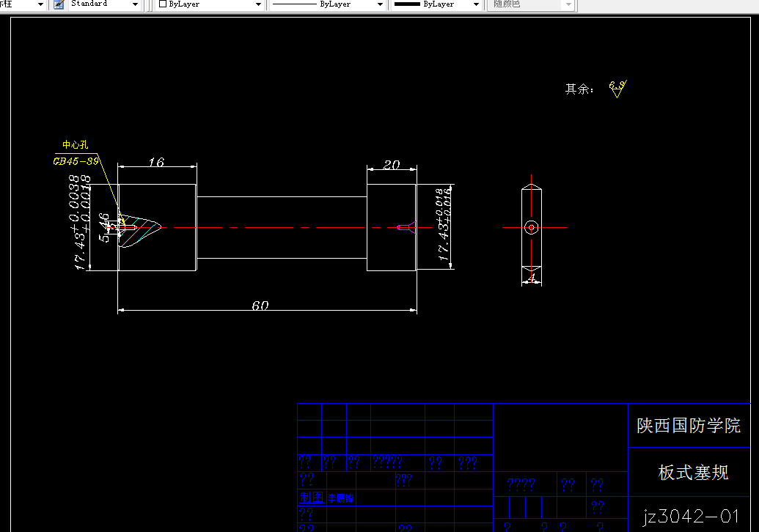Select the 5.46 vertical dimension text
The width and height of the screenshot is (759, 532).
coord(104,227)
